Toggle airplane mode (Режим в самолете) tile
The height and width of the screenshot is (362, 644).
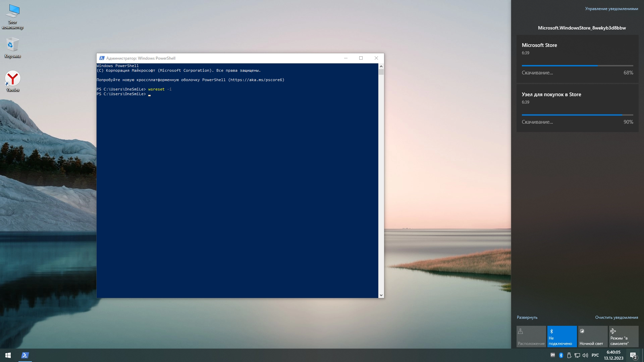click(624, 337)
